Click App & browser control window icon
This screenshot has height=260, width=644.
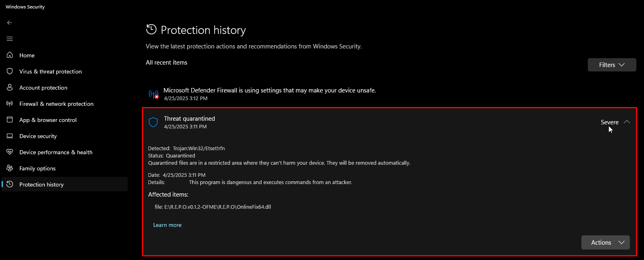pos(10,120)
